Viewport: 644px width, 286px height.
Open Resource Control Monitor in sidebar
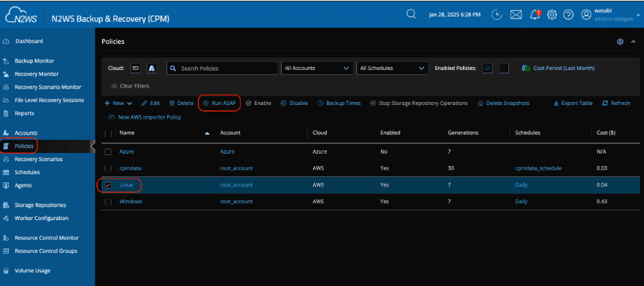coord(47,238)
